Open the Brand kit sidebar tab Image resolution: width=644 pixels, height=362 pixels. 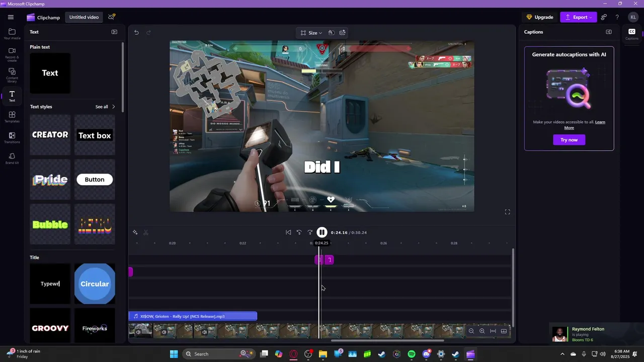[12, 158]
